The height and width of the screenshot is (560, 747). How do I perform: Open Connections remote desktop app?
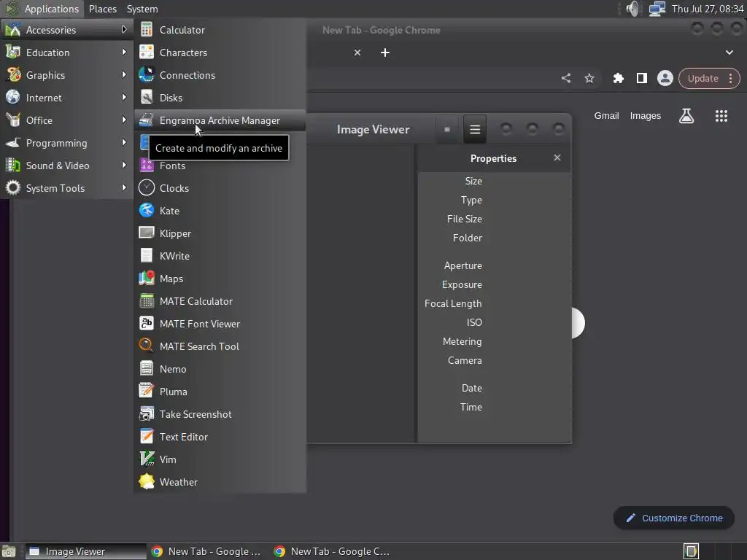220,75
